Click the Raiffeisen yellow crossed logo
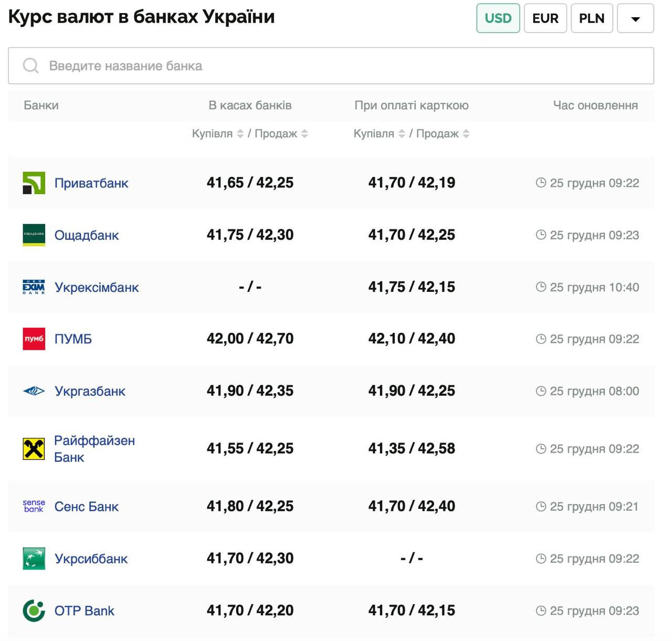Viewport: 672px width, 641px height. tap(34, 449)
